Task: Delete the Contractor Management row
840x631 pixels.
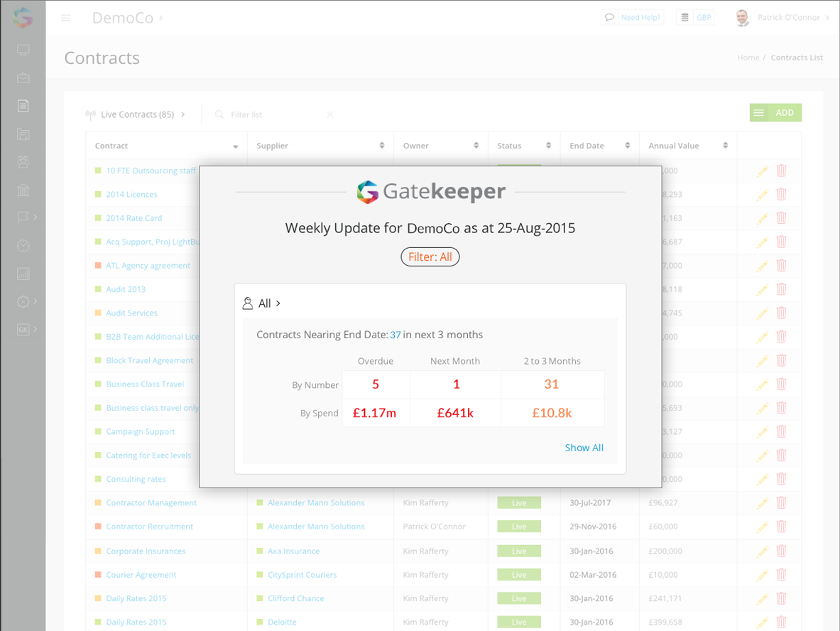Action: tap(782, 503)
